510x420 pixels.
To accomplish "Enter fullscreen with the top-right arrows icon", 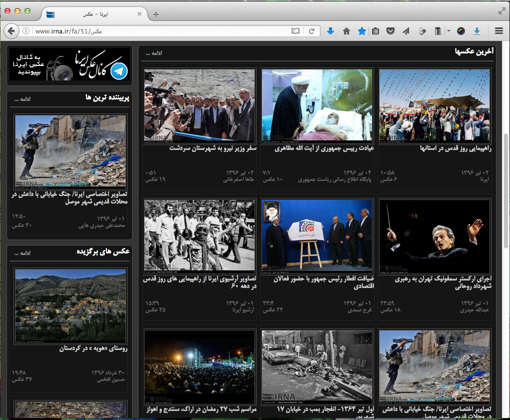I will [502, 11].
